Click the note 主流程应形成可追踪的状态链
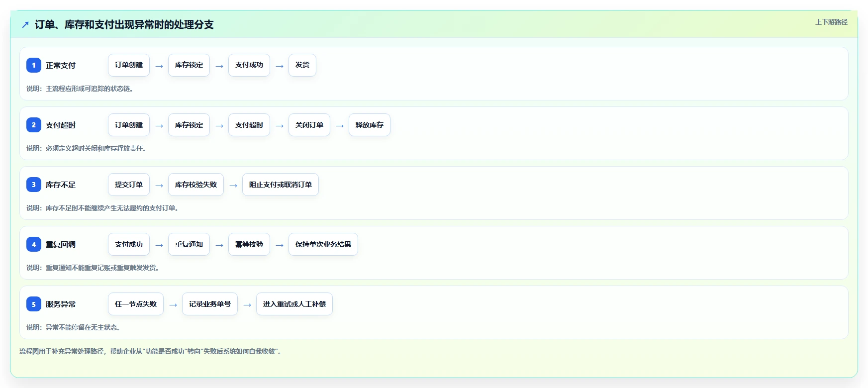Image resolution: width=868 pixels, height=388 pixels. [80, 89]
